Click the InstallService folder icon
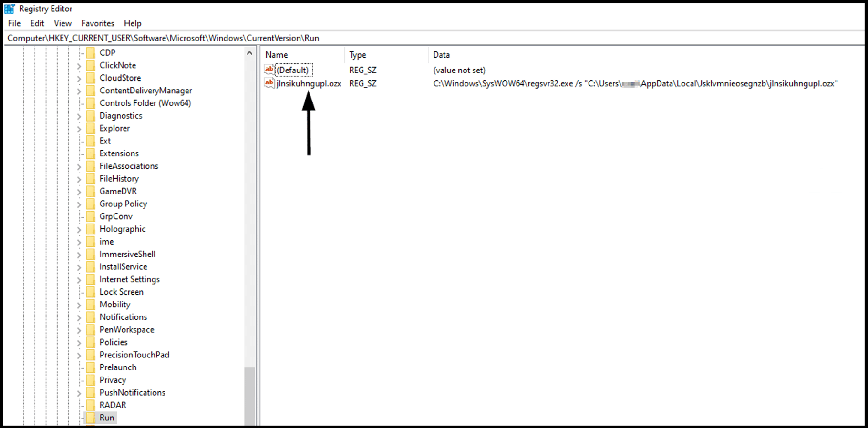Screen dimensions: 868x428 coord(91,266)
